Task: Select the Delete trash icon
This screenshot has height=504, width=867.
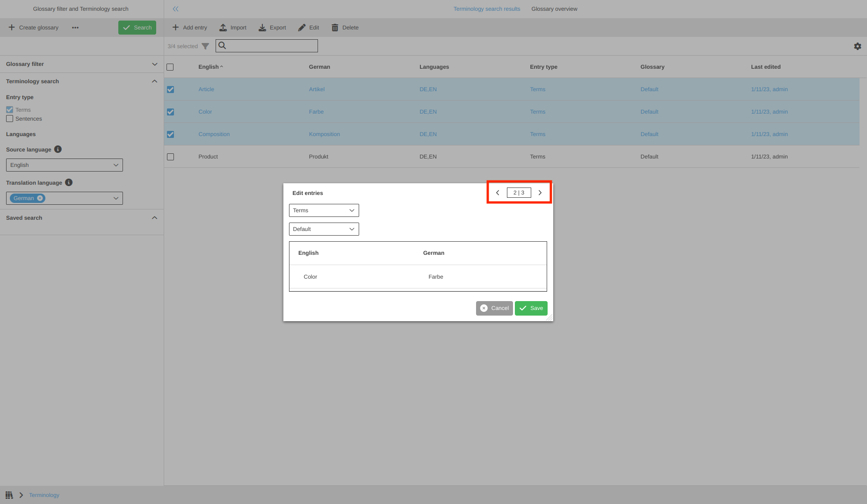Action: [335, 27]
